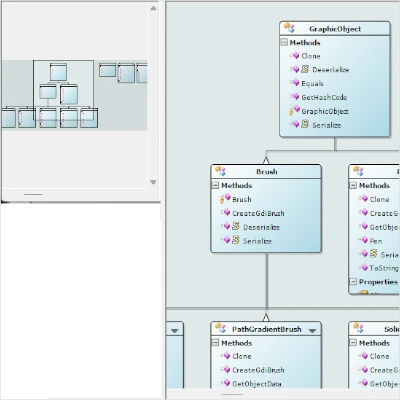Select ToString method in right class

pos(384,268)
